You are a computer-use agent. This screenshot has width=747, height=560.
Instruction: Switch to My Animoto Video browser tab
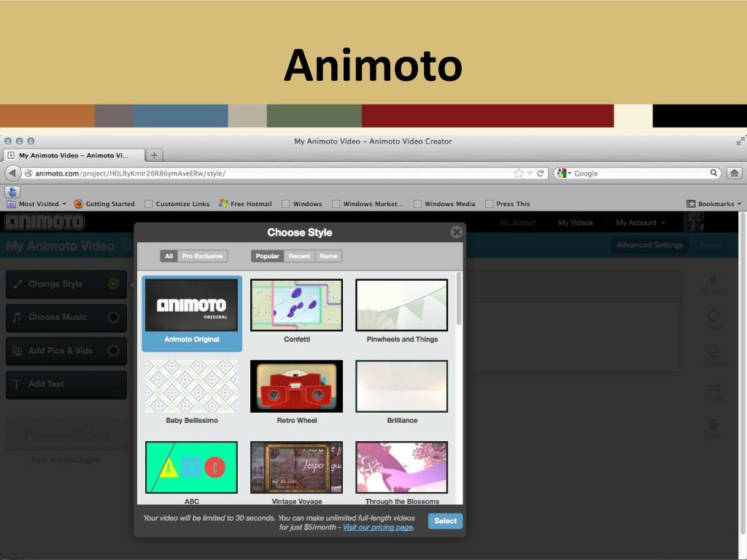74,155
